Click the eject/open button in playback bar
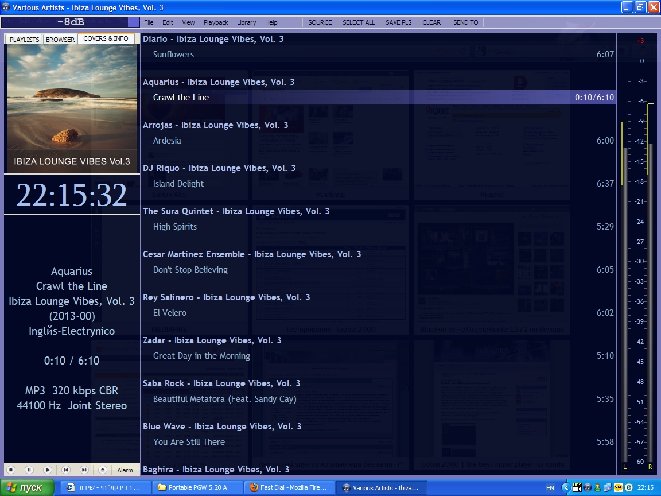Screen dimensions: 661x496 point(102,469)
